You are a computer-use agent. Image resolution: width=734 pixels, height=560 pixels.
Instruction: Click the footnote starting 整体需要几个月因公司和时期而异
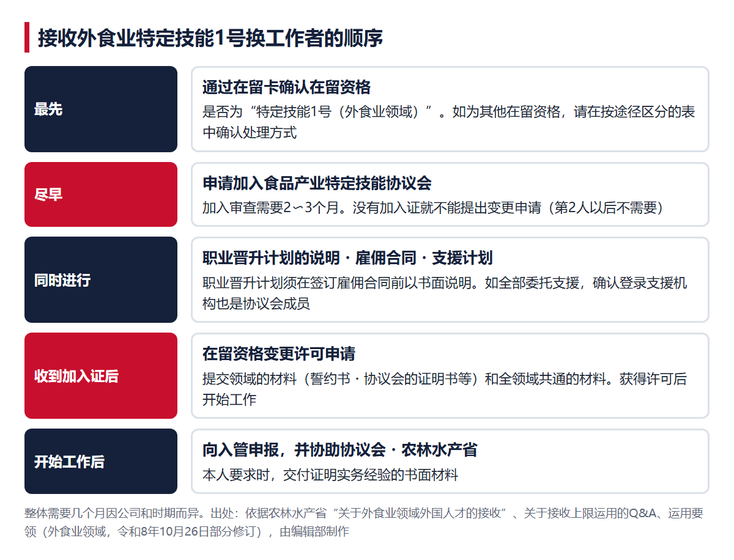(x=364, y=522)
